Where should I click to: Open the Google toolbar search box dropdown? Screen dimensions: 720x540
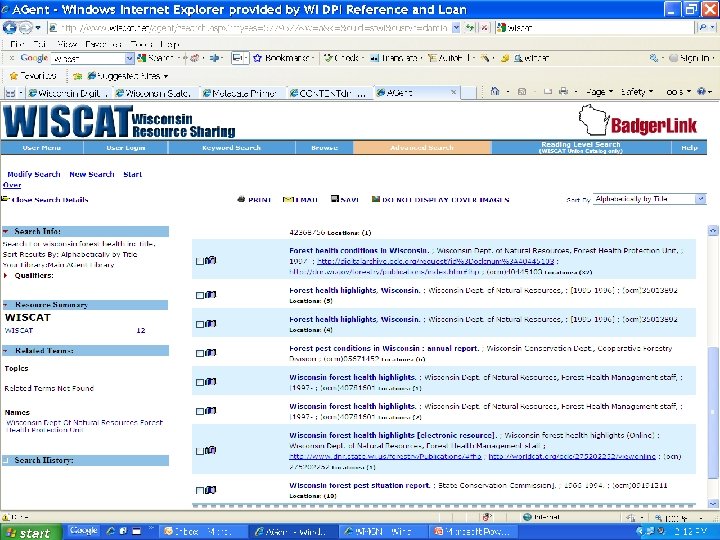pyautogui.click(x=129, y=58)
